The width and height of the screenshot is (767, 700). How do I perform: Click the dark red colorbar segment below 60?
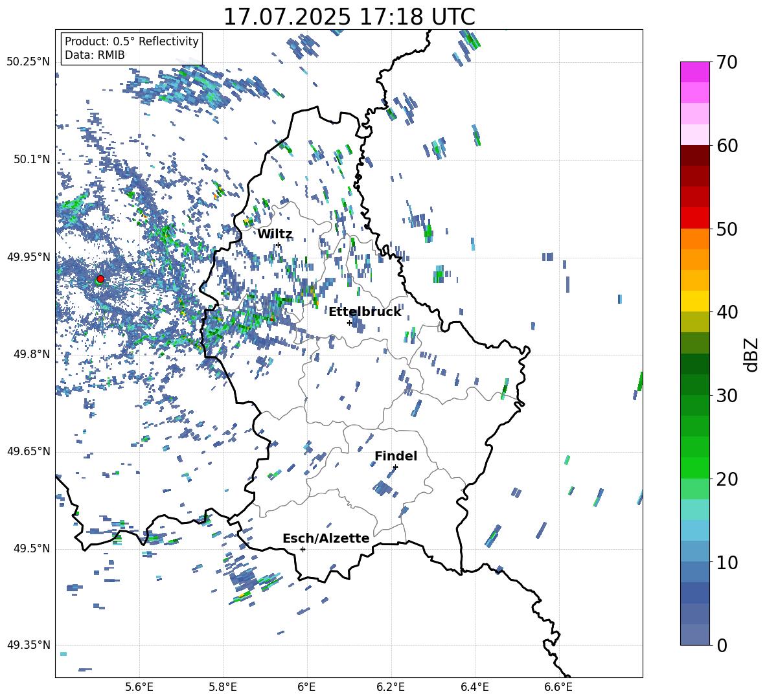point(694,155)
